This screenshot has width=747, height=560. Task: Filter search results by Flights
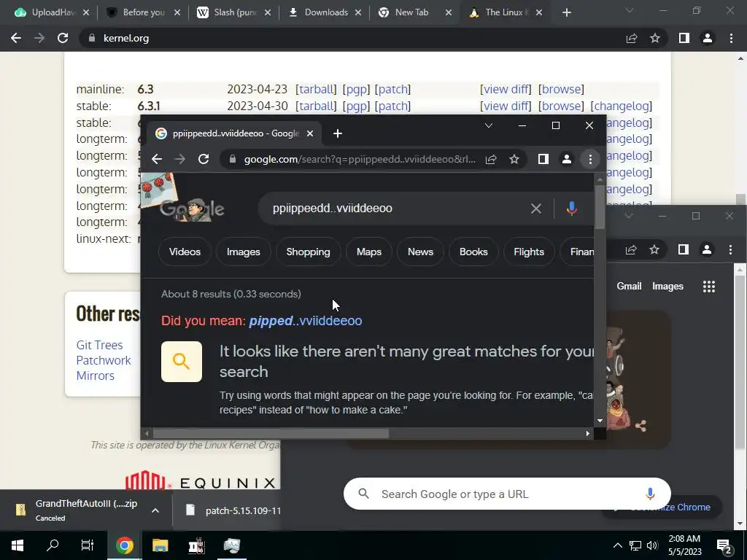[529, 252]
